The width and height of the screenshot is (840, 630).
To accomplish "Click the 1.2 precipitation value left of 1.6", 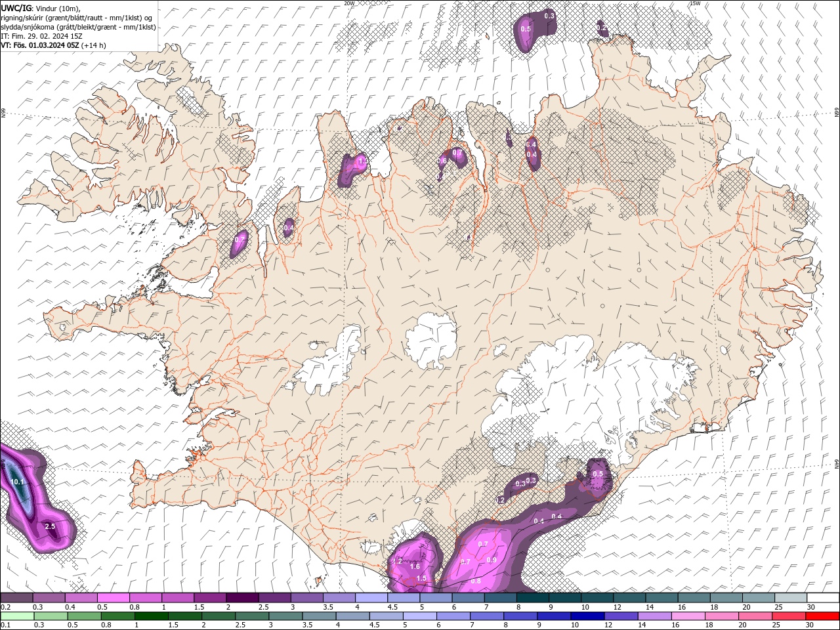I will tap(397, 561).
